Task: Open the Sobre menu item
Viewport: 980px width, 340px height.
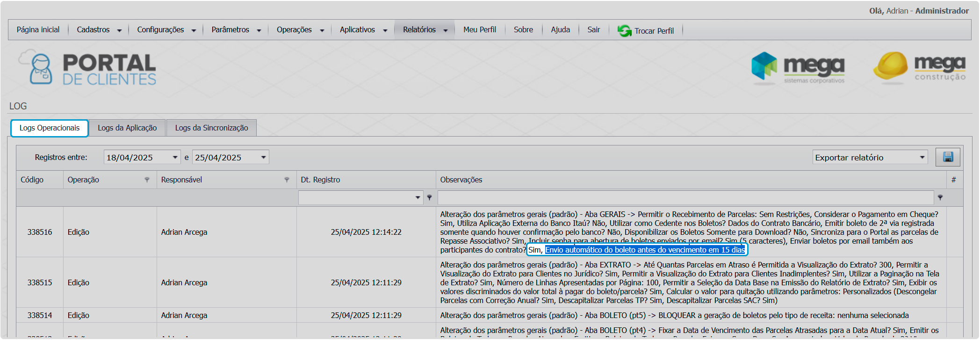Action: (x=523, y=30)
